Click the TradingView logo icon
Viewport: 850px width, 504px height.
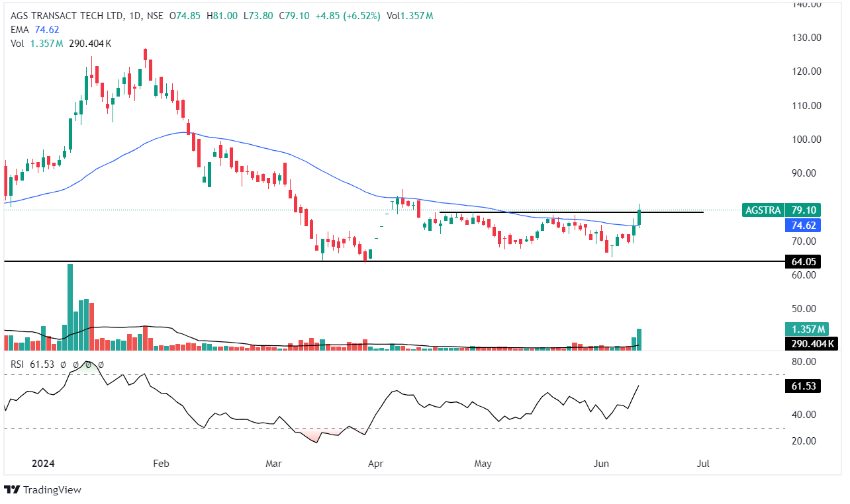point(12,489)
